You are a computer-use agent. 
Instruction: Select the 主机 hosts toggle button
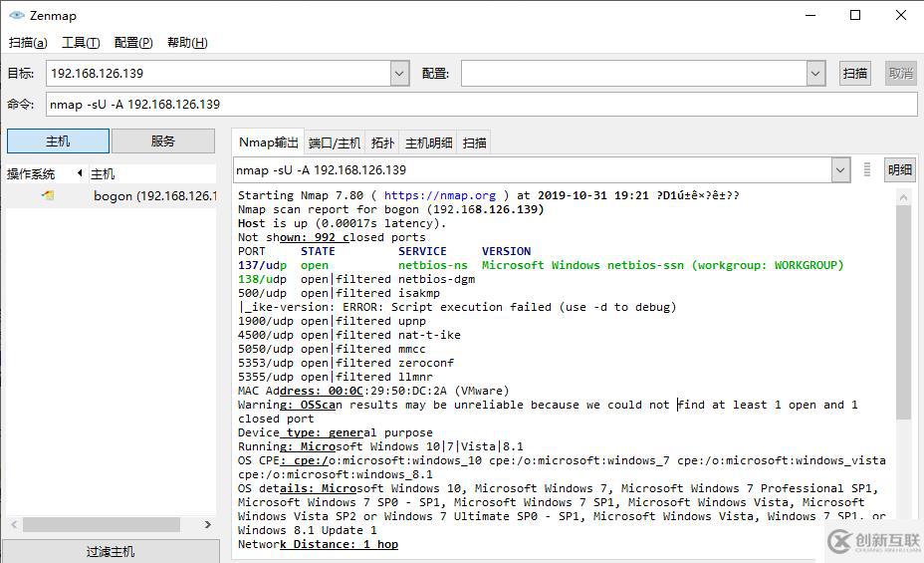coord(58,141)
